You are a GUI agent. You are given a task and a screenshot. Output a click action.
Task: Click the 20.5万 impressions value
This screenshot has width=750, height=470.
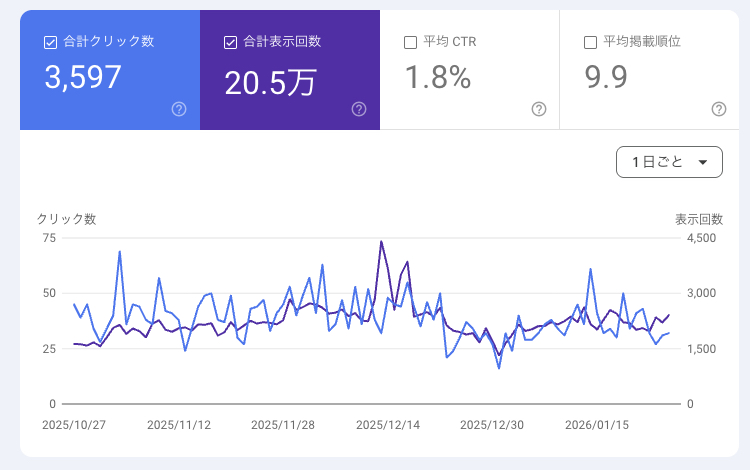270,82
